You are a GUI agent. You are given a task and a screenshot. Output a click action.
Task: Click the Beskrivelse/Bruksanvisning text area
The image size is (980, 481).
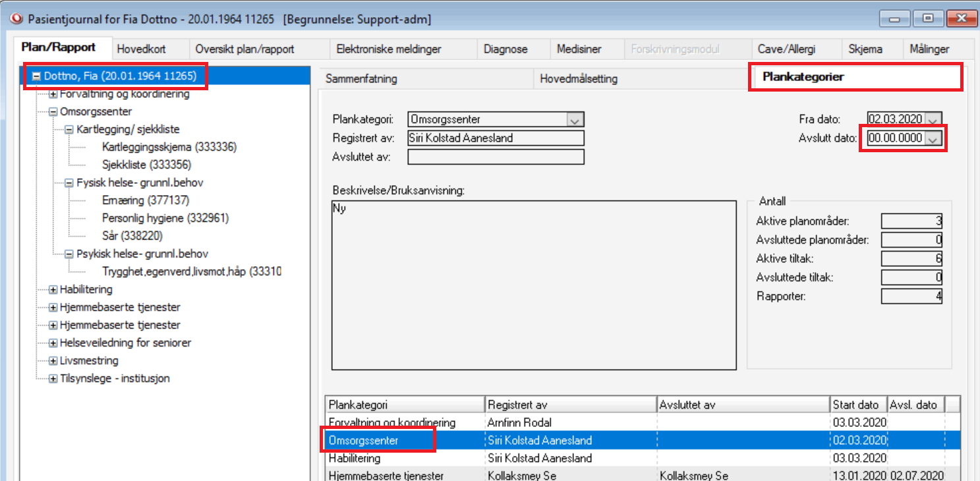tap(534, 285)
